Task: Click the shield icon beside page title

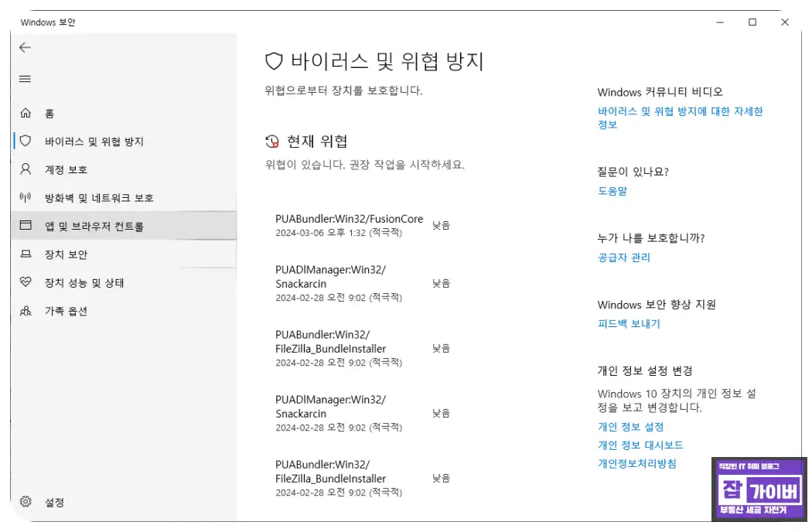Action: (274, 61)
